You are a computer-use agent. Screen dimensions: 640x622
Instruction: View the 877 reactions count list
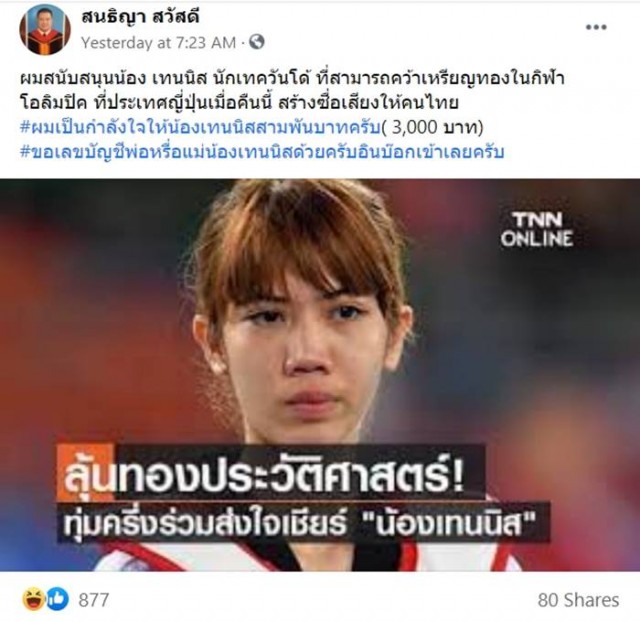point(94,600)
